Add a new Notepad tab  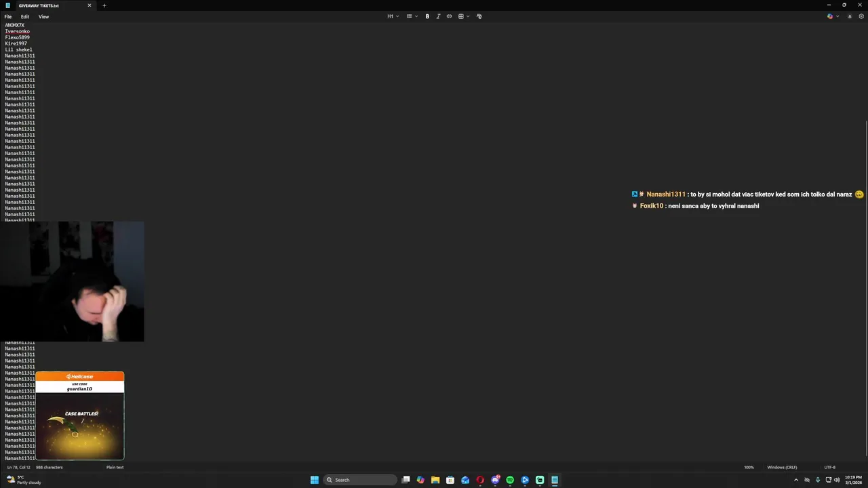point(104,5)
